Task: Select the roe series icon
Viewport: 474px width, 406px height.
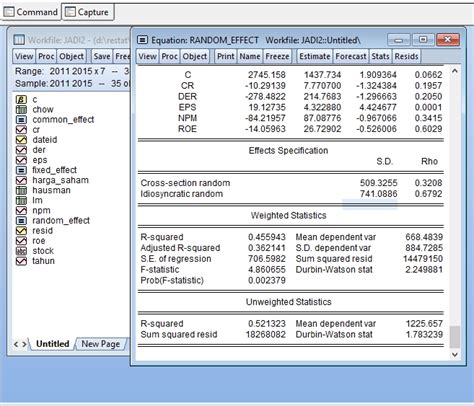Action: coord(21,241)
